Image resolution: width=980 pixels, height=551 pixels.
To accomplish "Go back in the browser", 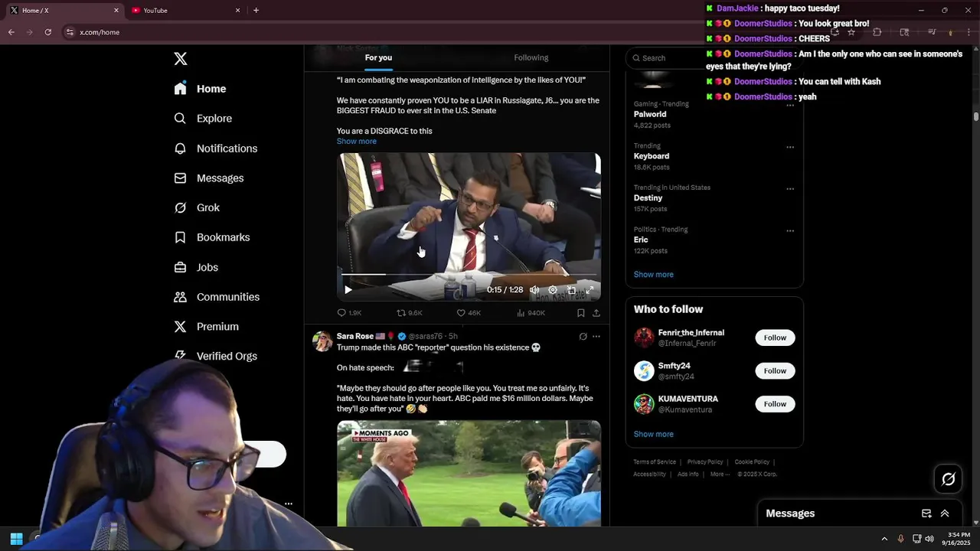I will tap(11, 32).
